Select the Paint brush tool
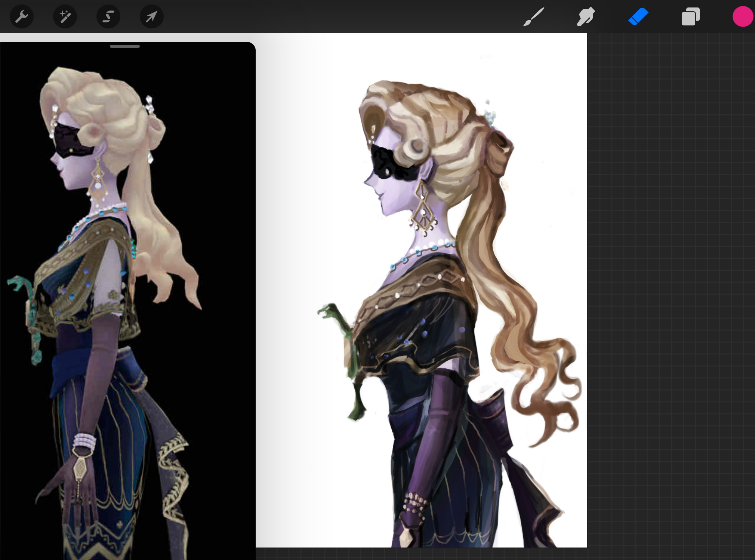Screen dimensions: 755x560 [534, 16]
